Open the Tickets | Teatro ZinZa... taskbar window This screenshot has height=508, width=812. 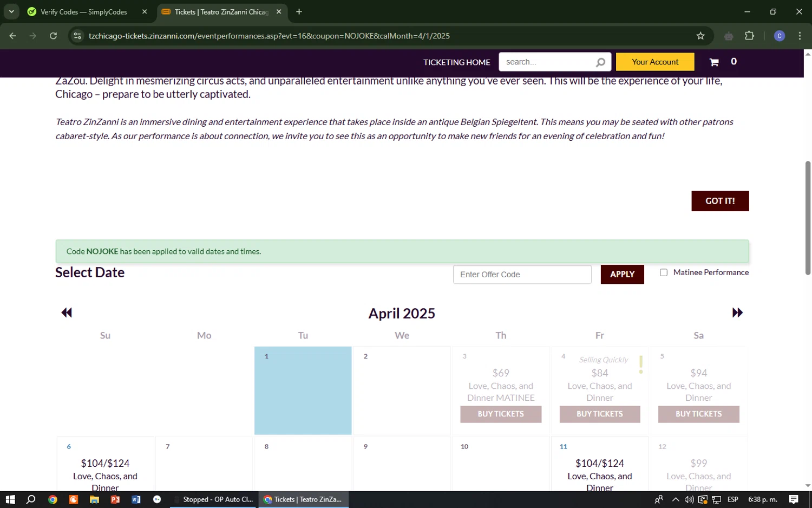click(303, 499)
